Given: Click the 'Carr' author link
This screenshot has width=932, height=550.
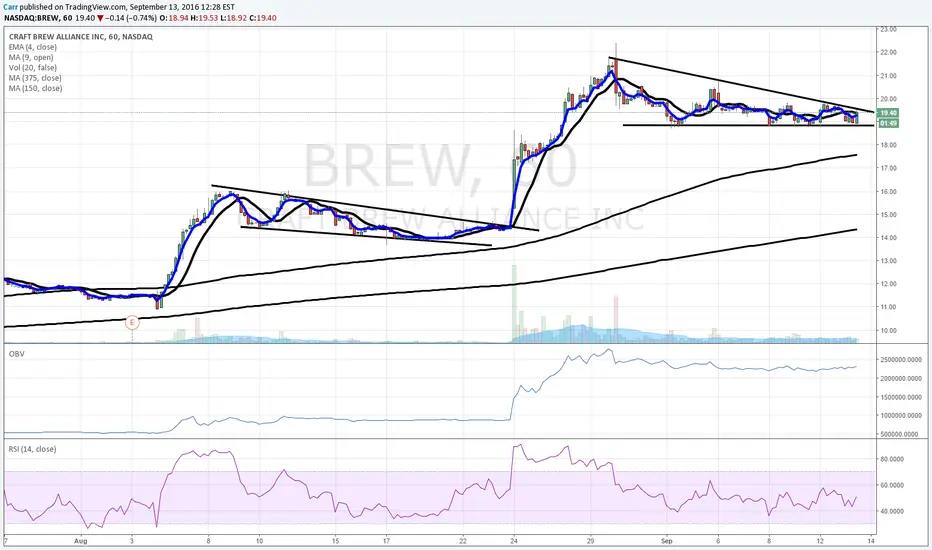Looking at the screenshot, I should [x=10, y=7].
